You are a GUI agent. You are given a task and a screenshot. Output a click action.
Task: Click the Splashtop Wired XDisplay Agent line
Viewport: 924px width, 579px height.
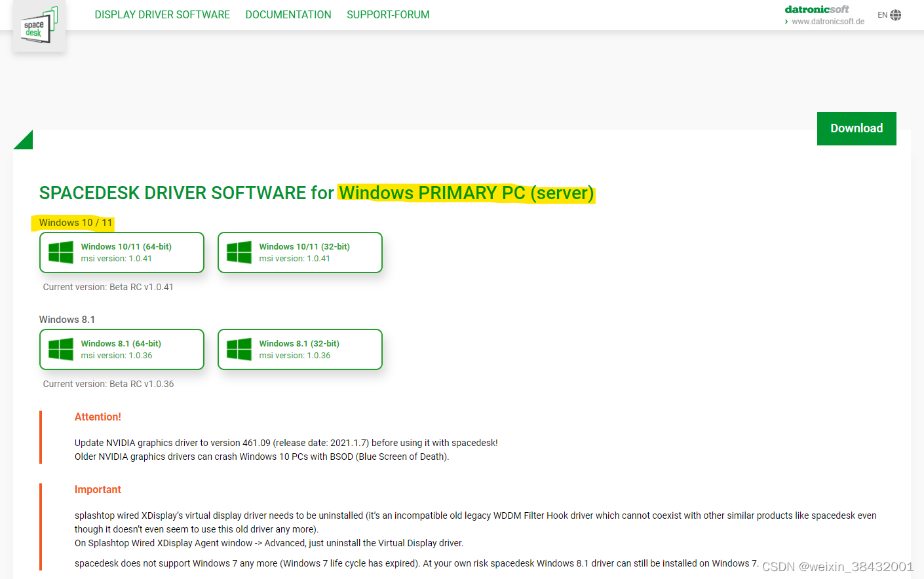click(269, 543)
